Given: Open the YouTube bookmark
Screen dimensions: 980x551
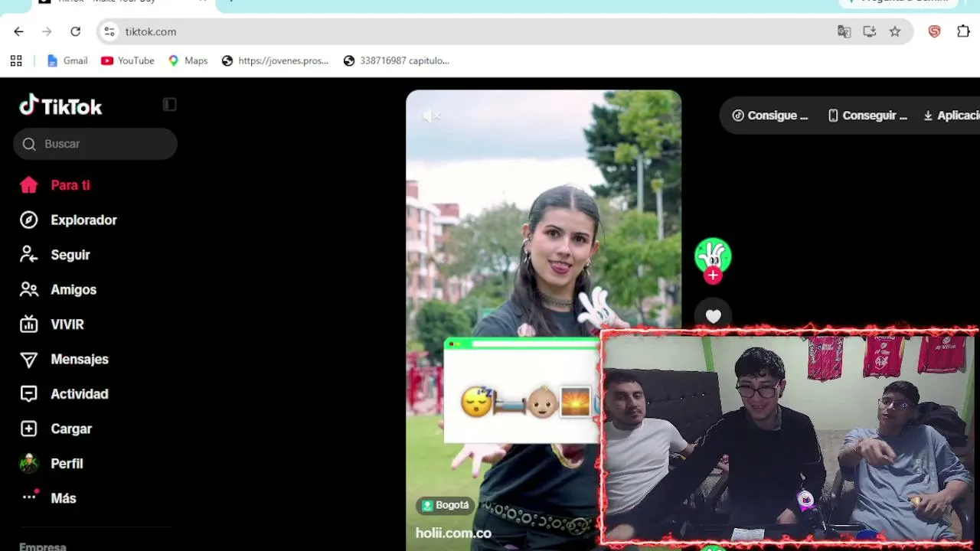Looking at the screenshot, I should point(128,60).
